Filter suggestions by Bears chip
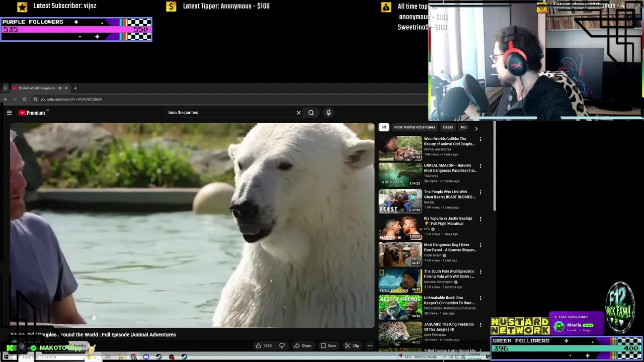 point(448,127)
